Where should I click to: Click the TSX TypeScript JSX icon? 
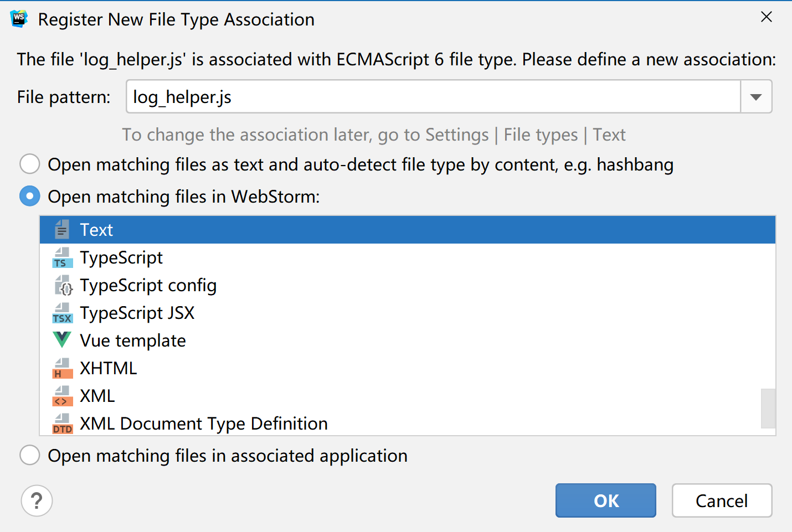(62, 313)
